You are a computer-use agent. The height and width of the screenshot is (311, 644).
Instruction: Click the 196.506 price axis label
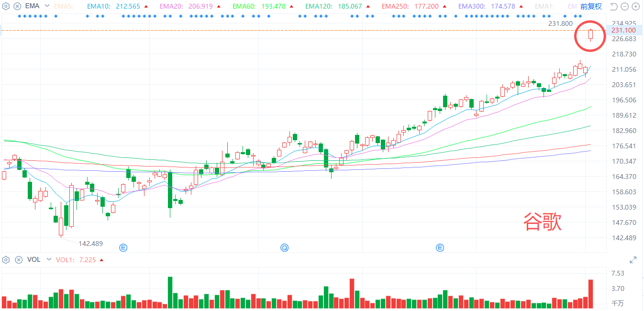click(x=623, y=100)
